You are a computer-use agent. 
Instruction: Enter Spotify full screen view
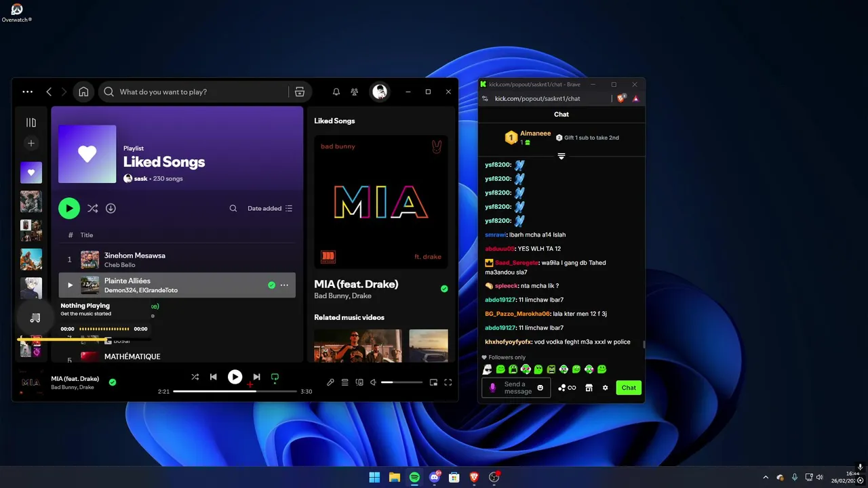tap(448, 382)
